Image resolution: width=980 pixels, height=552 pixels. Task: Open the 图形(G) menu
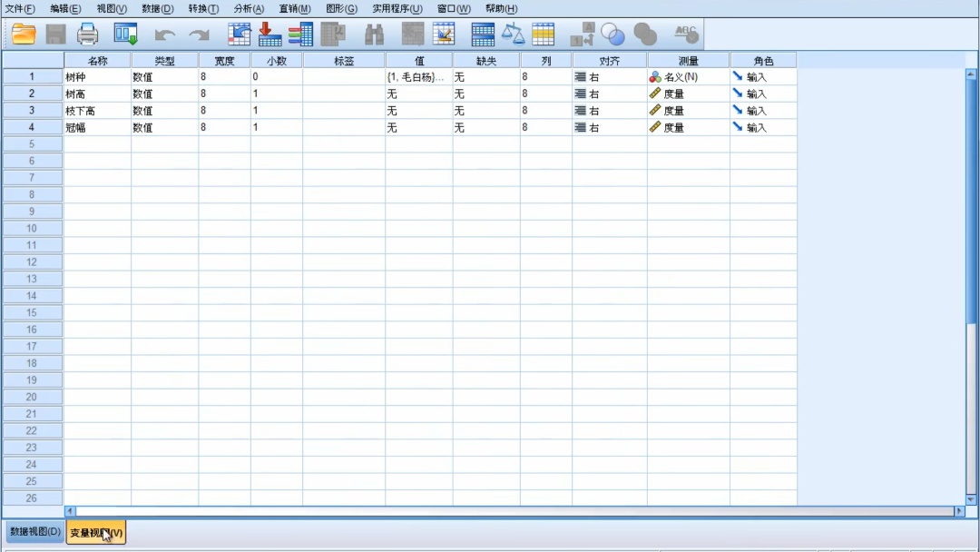click(341, 8)
